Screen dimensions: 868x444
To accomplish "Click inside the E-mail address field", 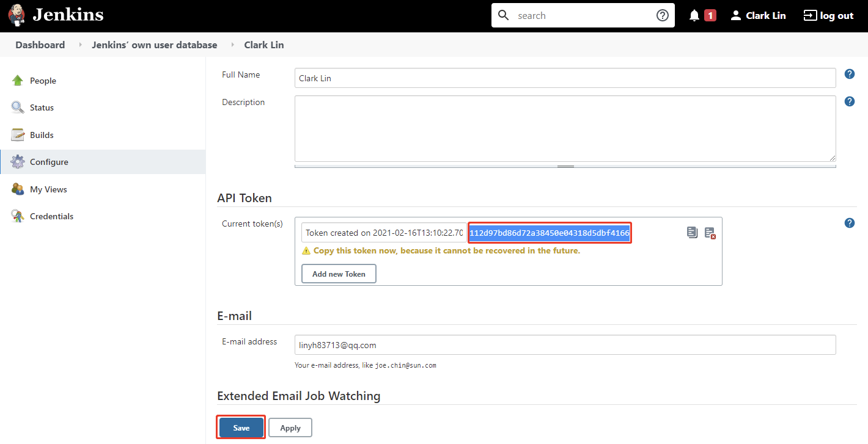I will click(565, 345).
